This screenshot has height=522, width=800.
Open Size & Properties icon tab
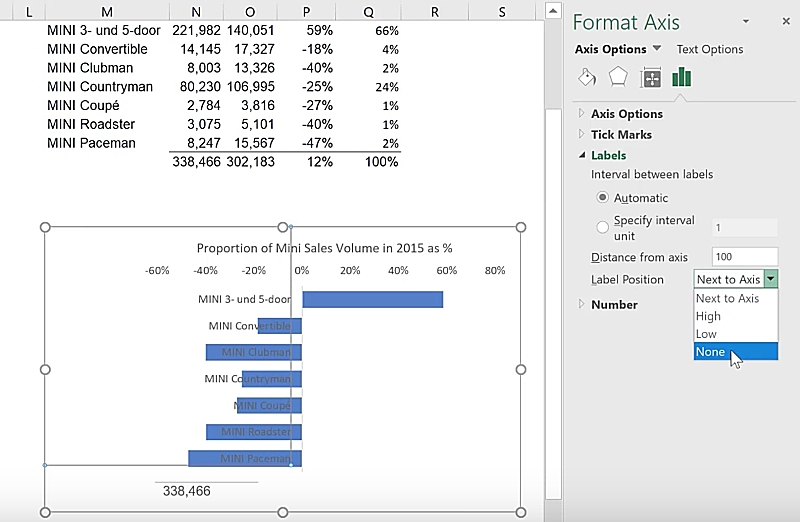(650, 78)
